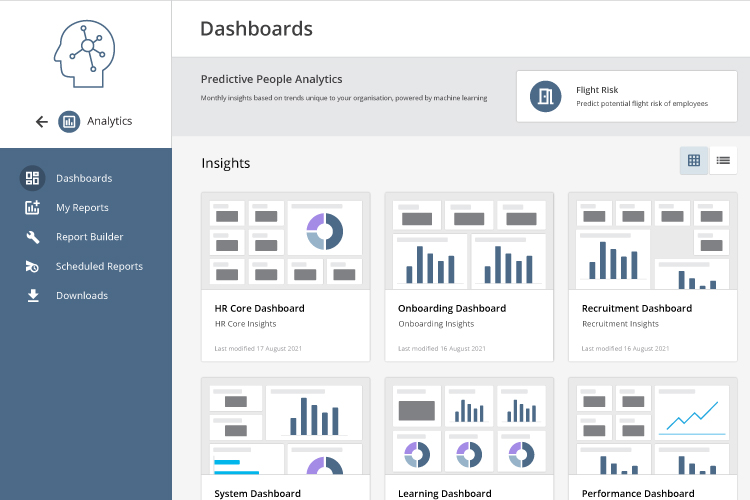
Task: Click the Dashboards grid icon in sidebar
Action: [x=32, y=178]
